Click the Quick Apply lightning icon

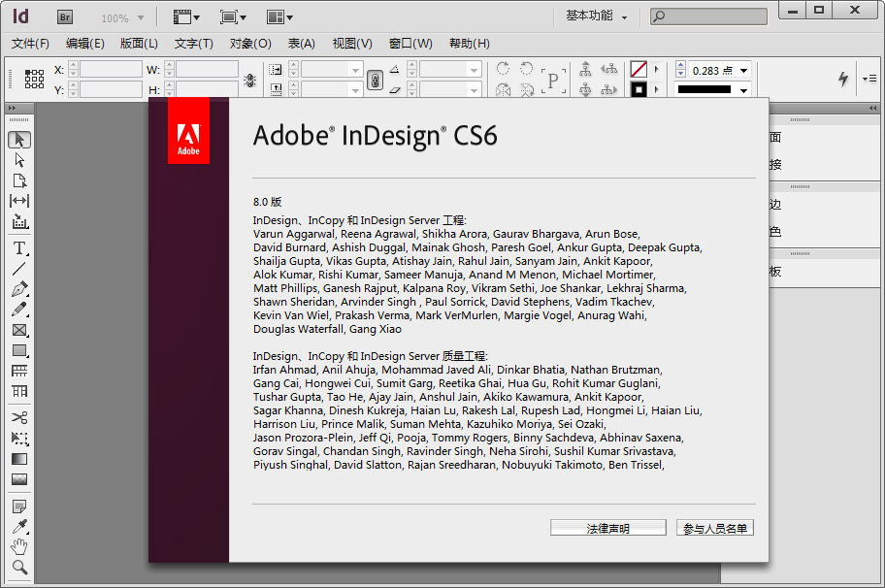(843, 79)
